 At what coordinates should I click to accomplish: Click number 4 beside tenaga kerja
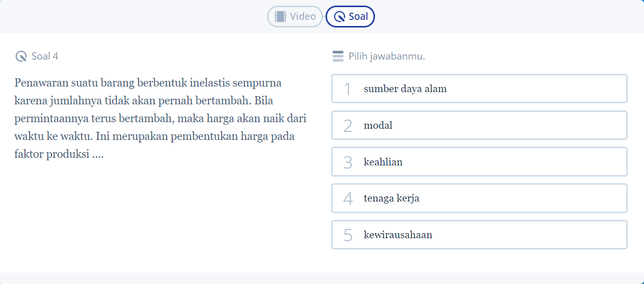click(x=347, y=198)
